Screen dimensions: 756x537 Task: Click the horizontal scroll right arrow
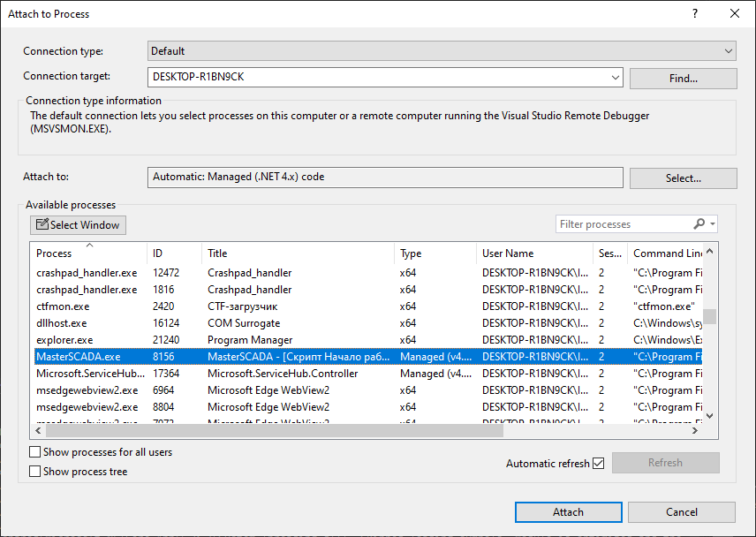pyautogui.click(x=695, y=430)
